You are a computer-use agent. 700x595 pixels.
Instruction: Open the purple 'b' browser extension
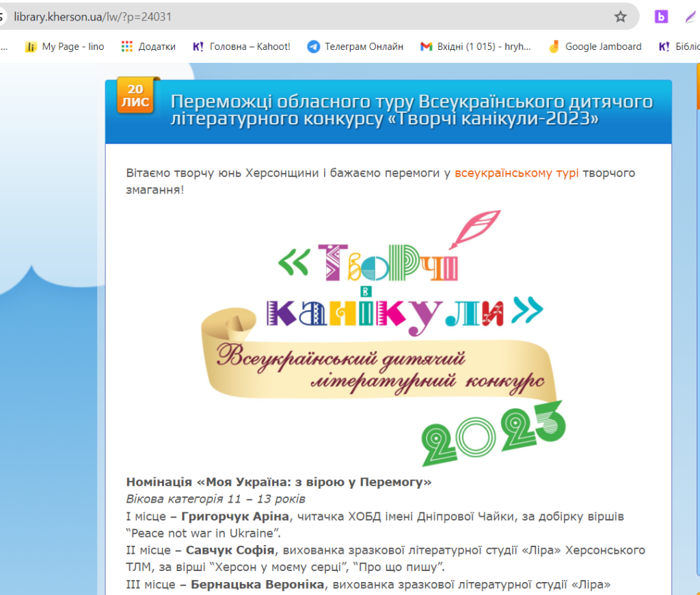[x=661, y=17]
